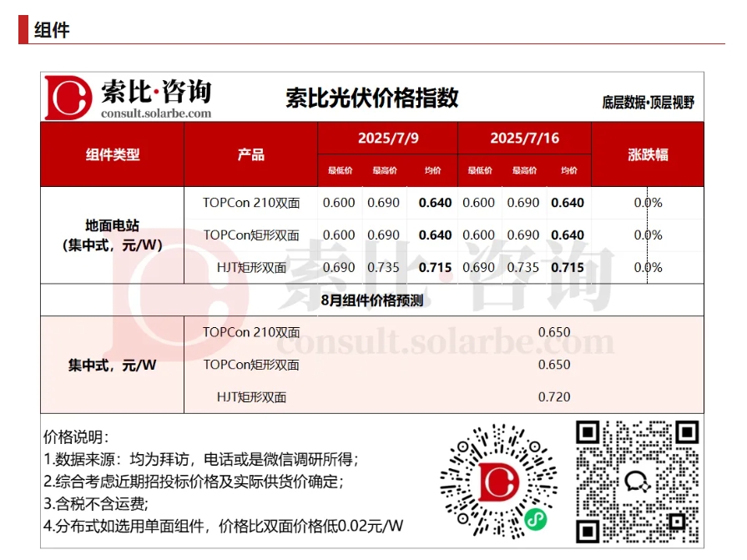Viewport: 747px width, 560px height.
Task: Click note 4 about 单面组件 price
Action: coord(224,526)
